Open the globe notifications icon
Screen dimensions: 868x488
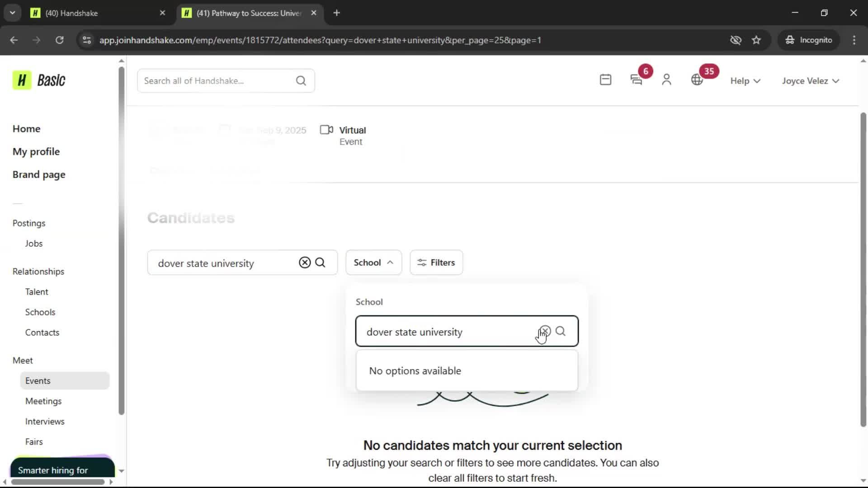click(697, 80)
